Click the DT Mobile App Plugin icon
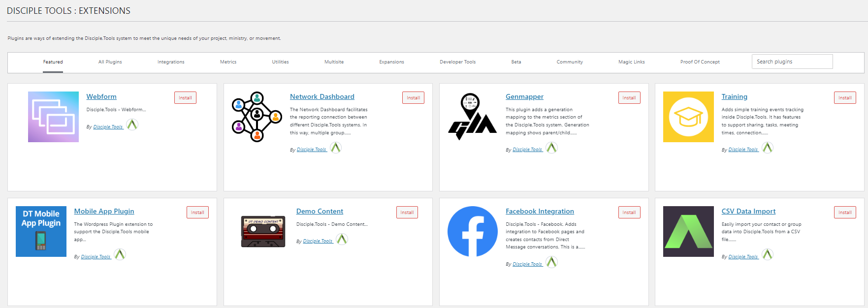This screenshot has height=308, width=868. click(x=41, y=231)
